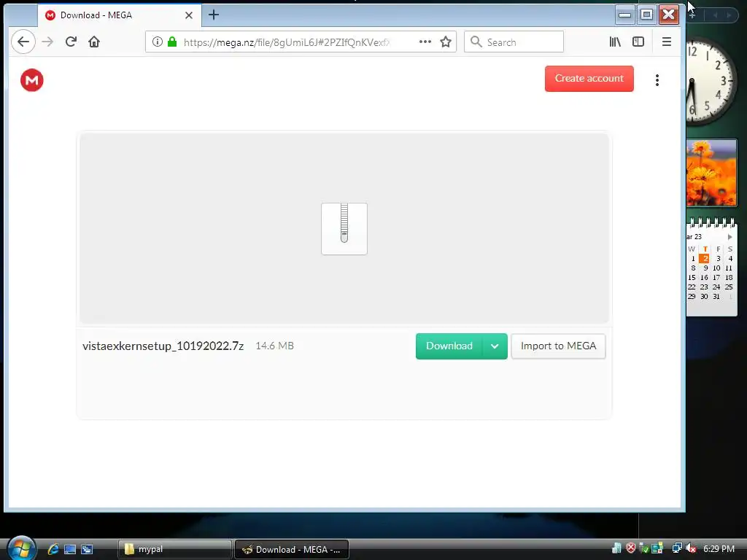
Task: Open a new browser tab
Action: tap(214, 15)
